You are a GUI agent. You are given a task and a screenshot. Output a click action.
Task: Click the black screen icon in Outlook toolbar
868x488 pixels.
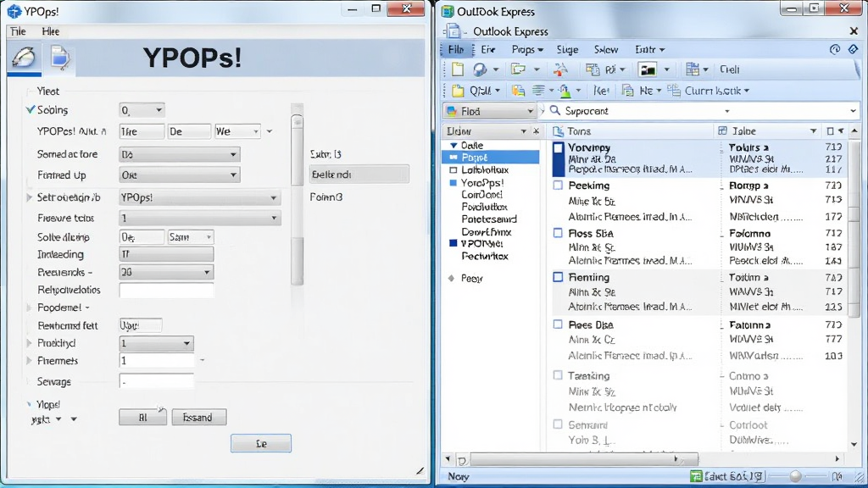[647, 69]
